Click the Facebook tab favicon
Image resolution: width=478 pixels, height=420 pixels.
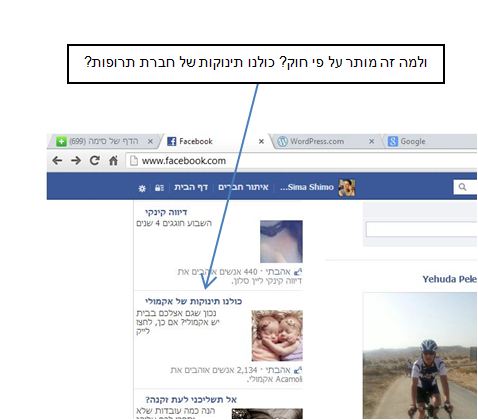[171, 141]
